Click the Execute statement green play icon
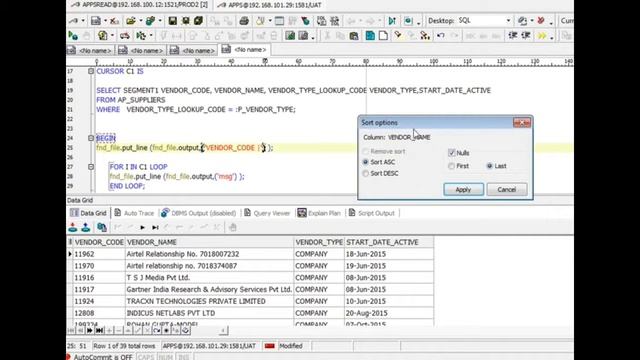 pos(73,36)
